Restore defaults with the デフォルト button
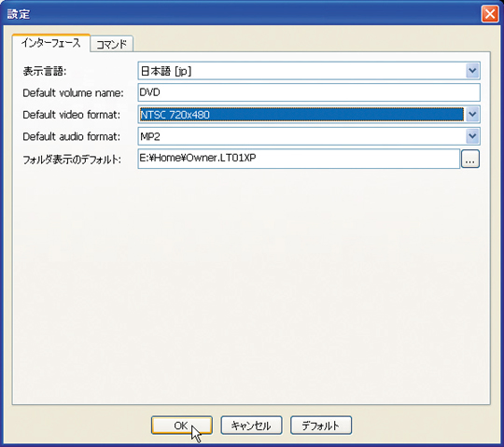 tap(321, 426)
